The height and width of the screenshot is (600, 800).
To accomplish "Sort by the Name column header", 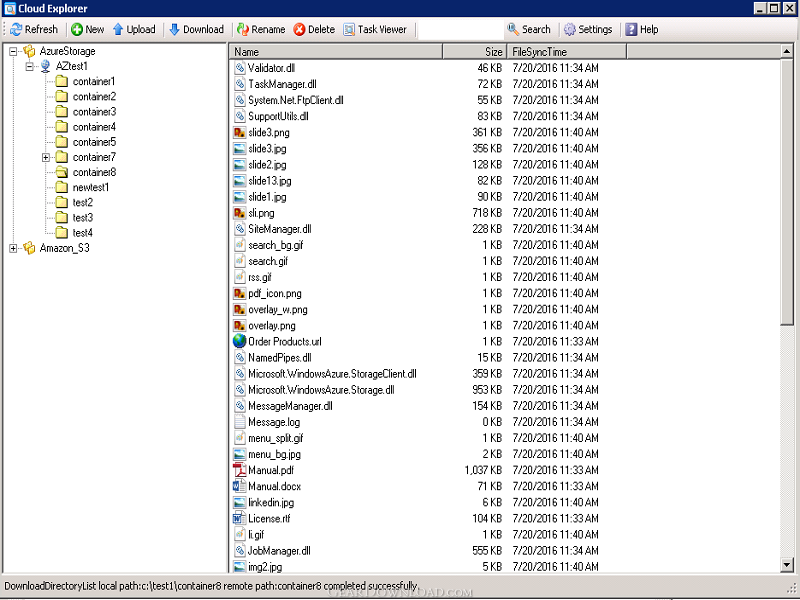I will 336,52.
